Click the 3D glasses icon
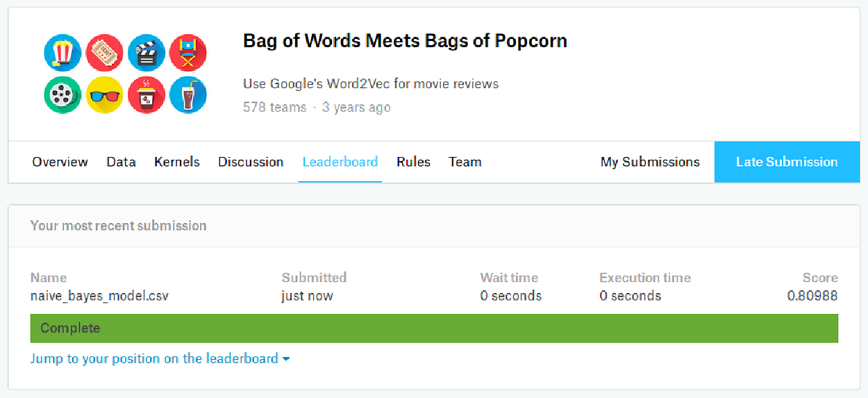Screen dimensions: 868x398 coord(104,95)
